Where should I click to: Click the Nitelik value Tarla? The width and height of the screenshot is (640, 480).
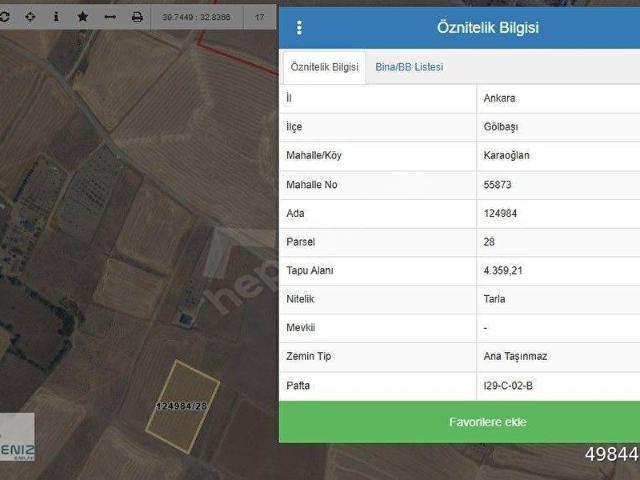tap(494, 299)
